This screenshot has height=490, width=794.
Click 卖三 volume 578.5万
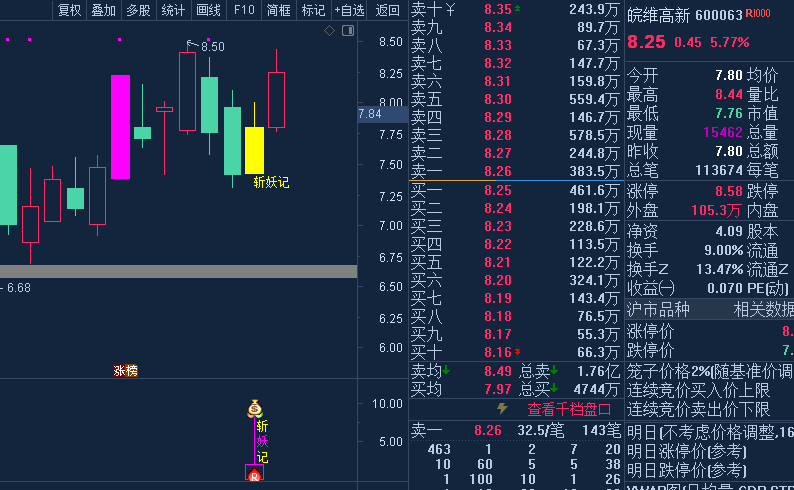coord(594,135)
